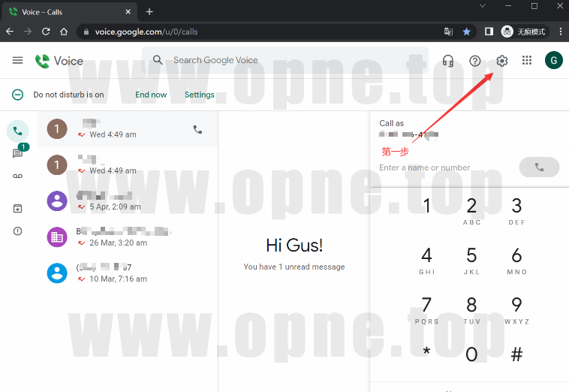Screen dimensions: 569x392
Task: Open the main hamburger menu
Action: pyautogui.click(x=18, y=60)
